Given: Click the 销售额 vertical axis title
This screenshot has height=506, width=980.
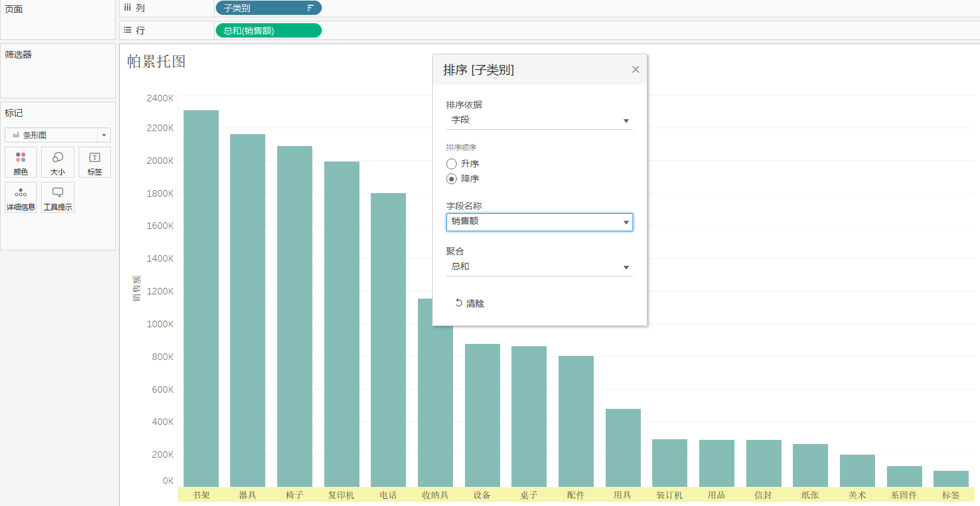Looking at the screenshot, I should point(137,288).
